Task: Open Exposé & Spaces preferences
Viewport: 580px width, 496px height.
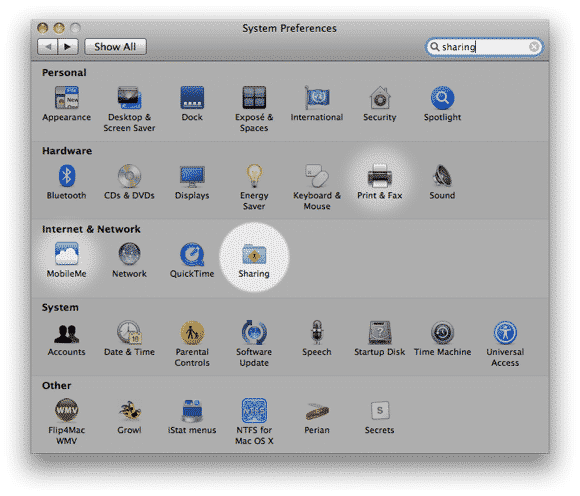Action: (254, 109)
